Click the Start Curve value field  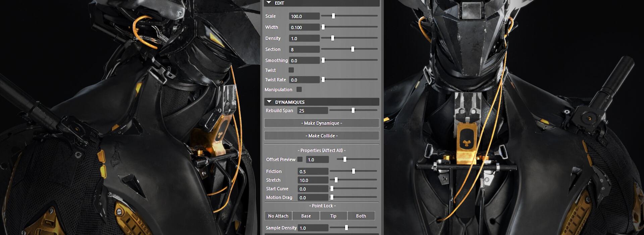click(313, 189)
